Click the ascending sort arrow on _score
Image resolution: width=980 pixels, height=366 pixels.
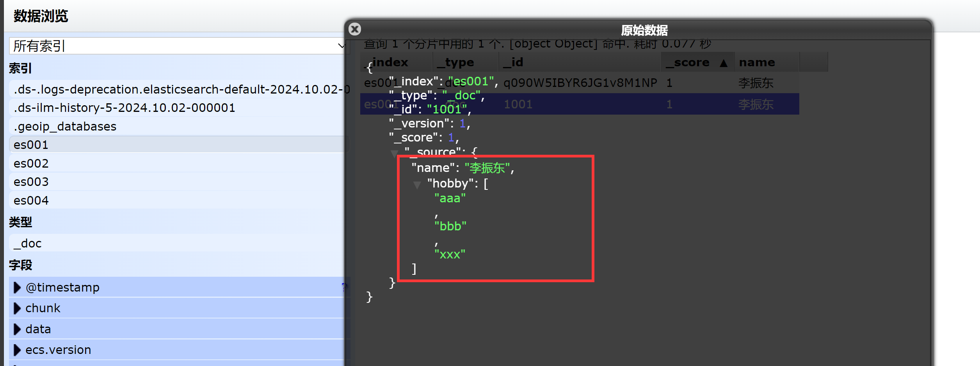pyautogui.click(x=724, y=63)
